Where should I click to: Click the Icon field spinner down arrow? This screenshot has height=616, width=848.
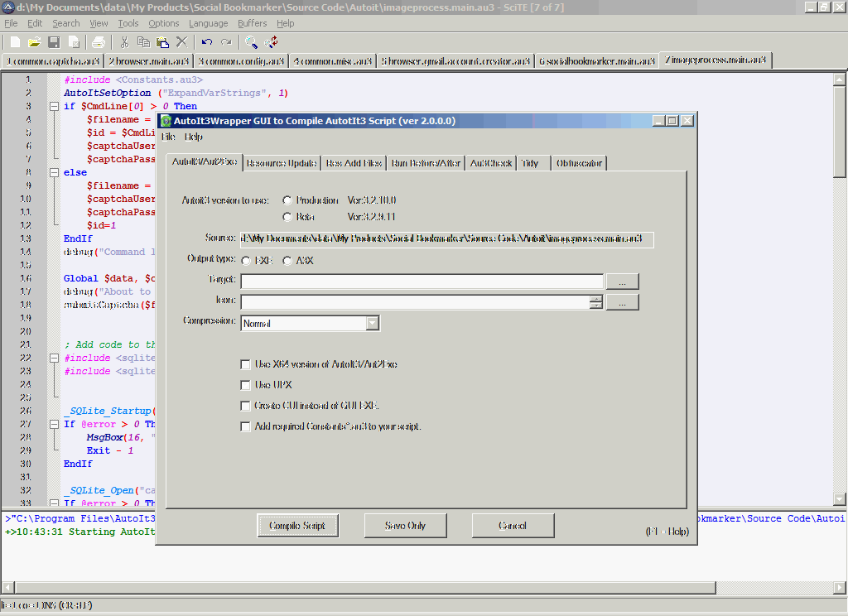click(x=596, y=305)
